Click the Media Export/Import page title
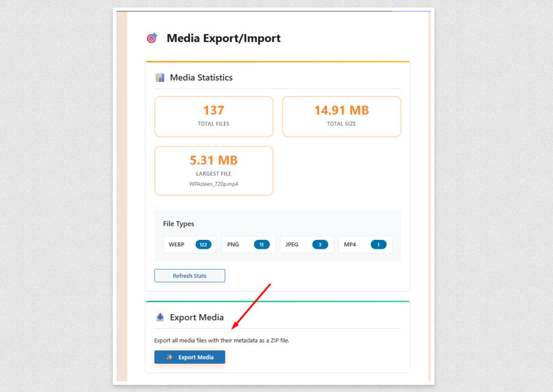 (224, 38)
